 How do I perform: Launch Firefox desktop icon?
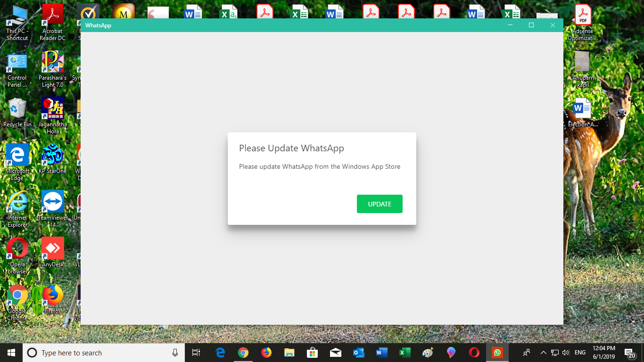pos(52,299)
